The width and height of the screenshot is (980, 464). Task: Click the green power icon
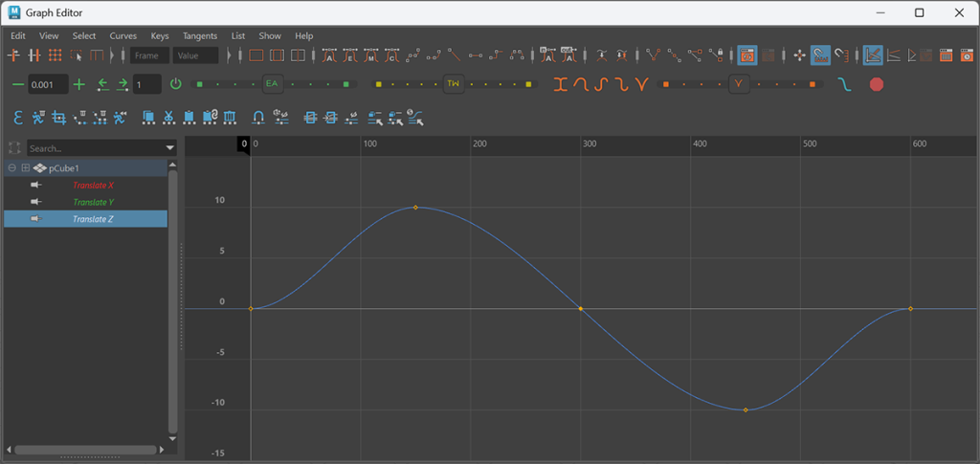point(175,84)
